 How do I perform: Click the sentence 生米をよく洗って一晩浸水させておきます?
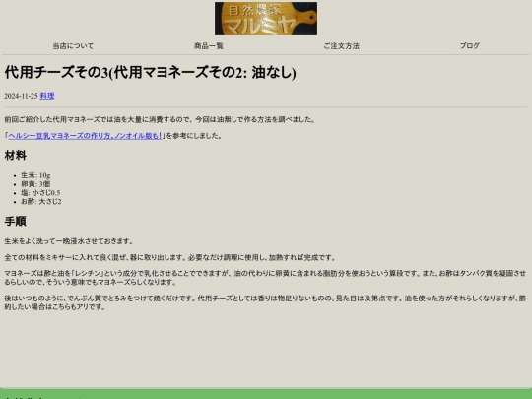pyautogui.click(x=69, y=241)
